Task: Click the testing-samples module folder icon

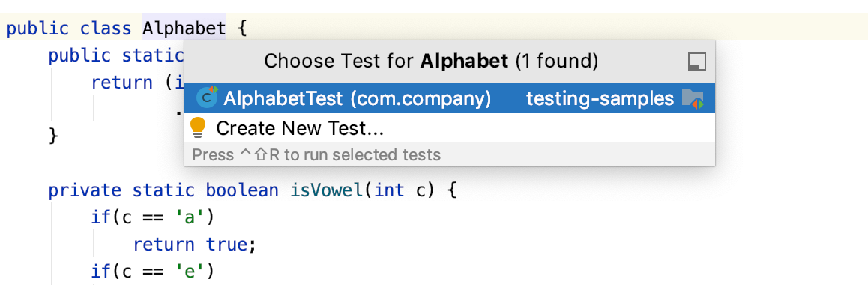Action: tap(693, 98)
